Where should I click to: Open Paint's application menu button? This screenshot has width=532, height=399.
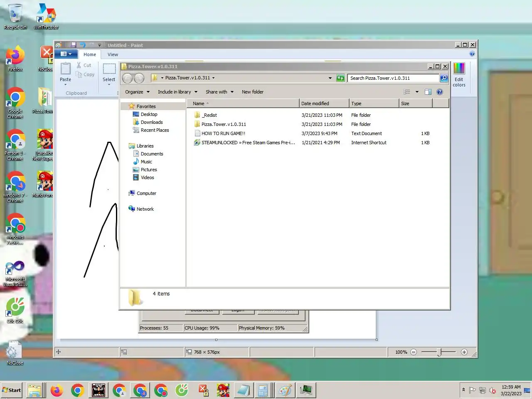click(66, 54)
